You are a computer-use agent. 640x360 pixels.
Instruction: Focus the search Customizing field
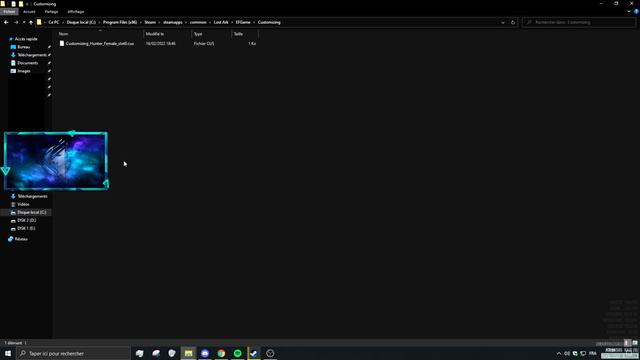(578, 22)
